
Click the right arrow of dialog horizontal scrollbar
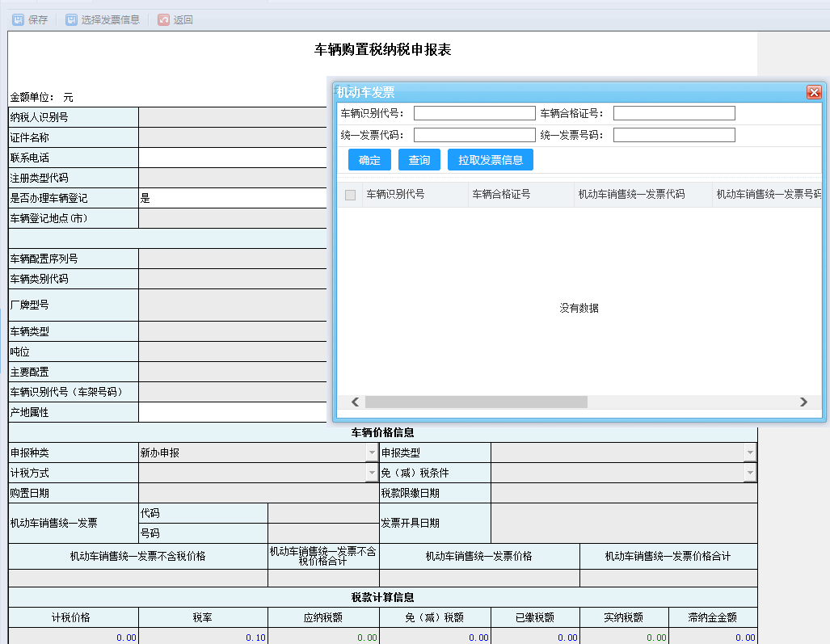tap(804, 402)
